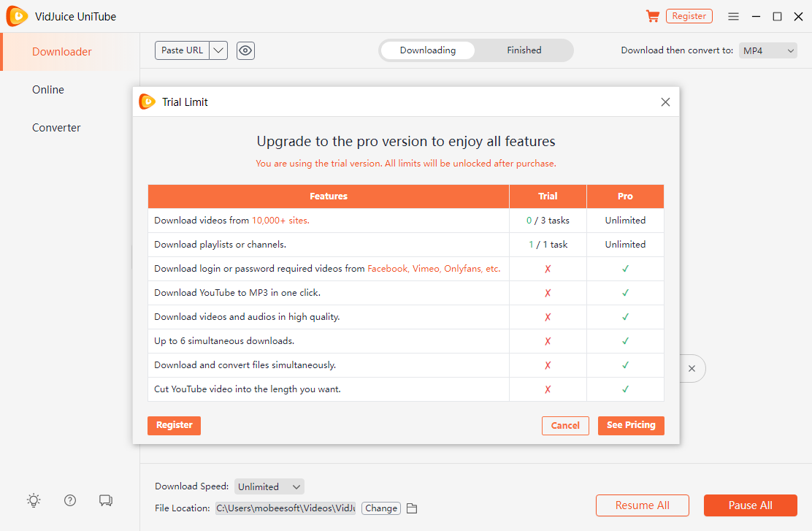Switch to the Finished tab

pyautogui.click(x=524, y=50)
